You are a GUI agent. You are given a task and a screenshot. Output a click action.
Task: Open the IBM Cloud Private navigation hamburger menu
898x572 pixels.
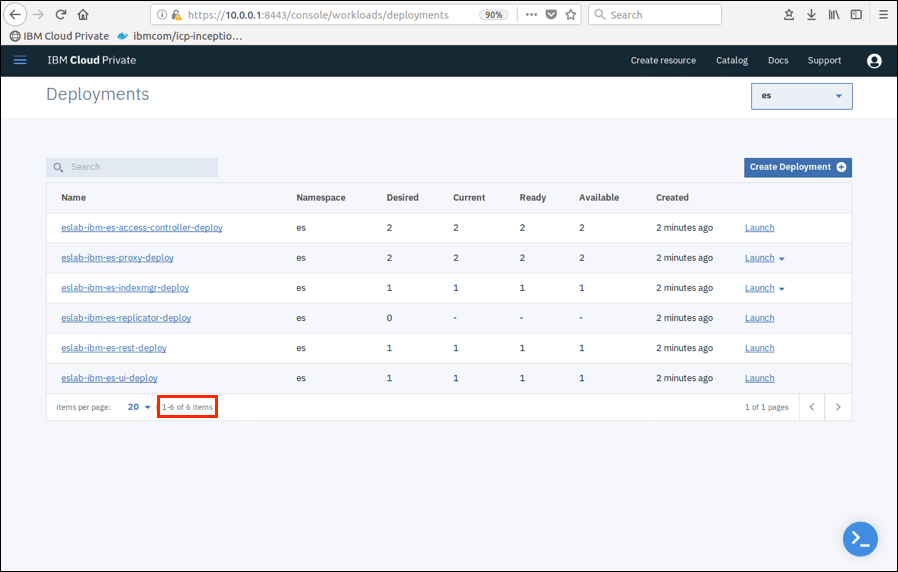pyautogui.click(x=20, y=60)
